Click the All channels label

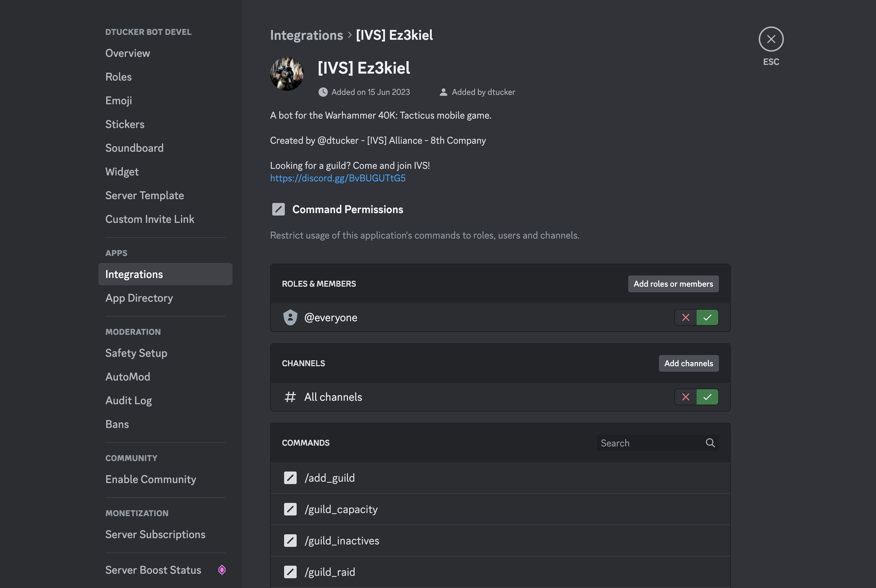point(333,397)
